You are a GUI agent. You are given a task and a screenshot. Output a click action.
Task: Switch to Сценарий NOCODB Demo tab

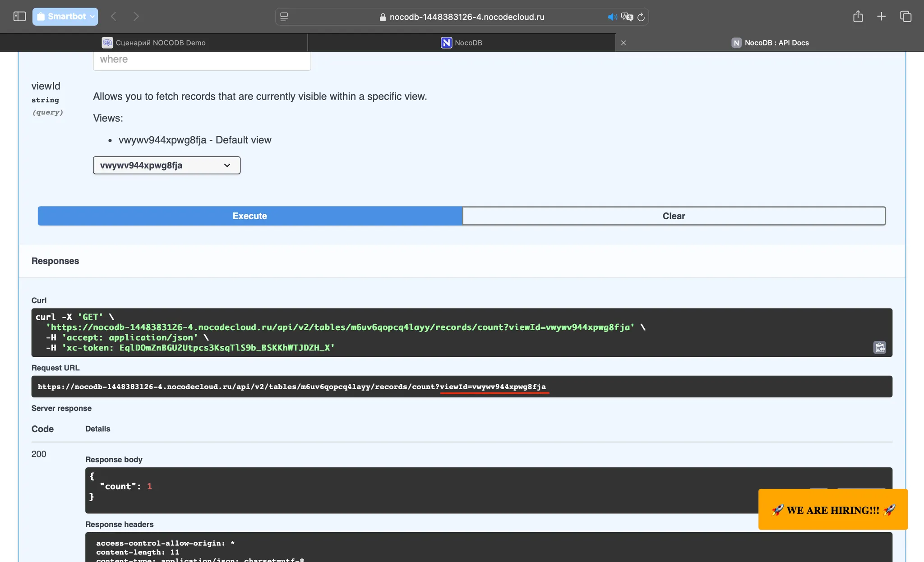[x=154, y=43]
